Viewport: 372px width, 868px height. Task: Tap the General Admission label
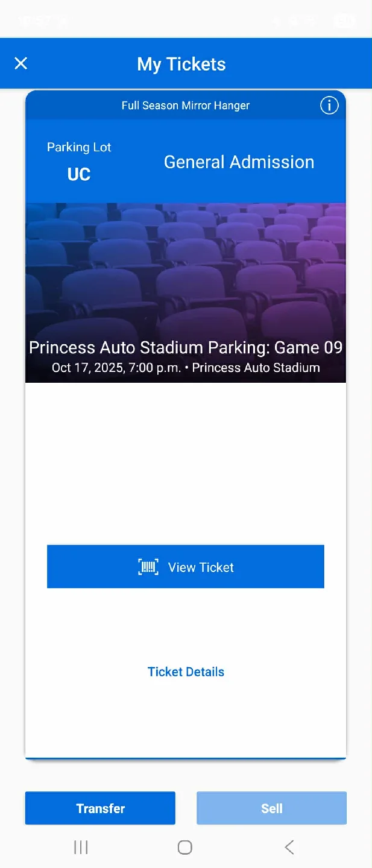(239, 162)
